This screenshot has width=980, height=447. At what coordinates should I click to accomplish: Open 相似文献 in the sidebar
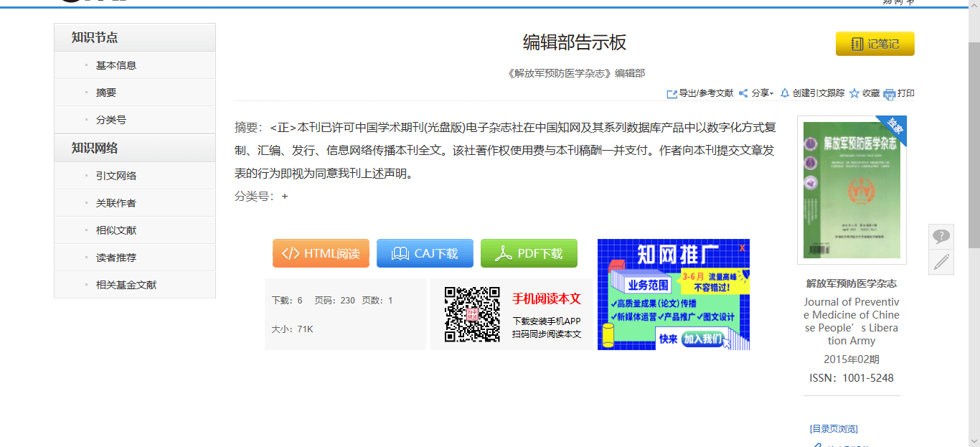tap(116, 230)
